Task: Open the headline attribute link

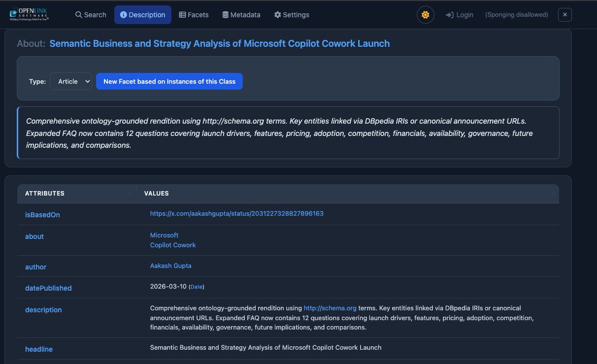Action: point(39,350)
